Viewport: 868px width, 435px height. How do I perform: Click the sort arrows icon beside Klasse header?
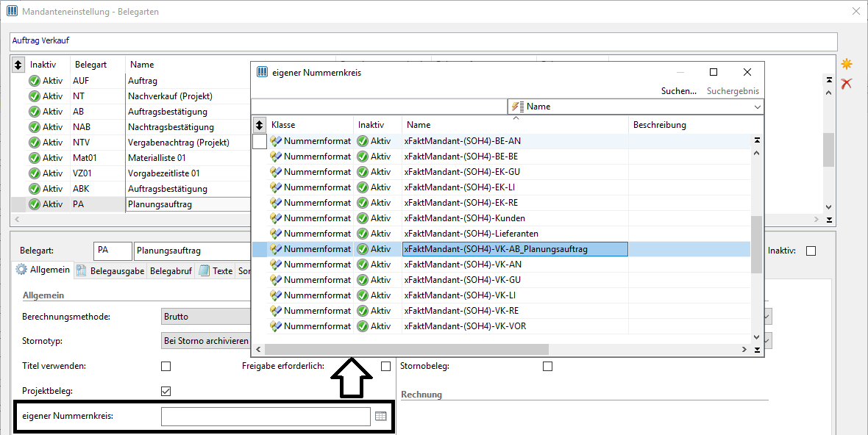(x=259, y=125)
